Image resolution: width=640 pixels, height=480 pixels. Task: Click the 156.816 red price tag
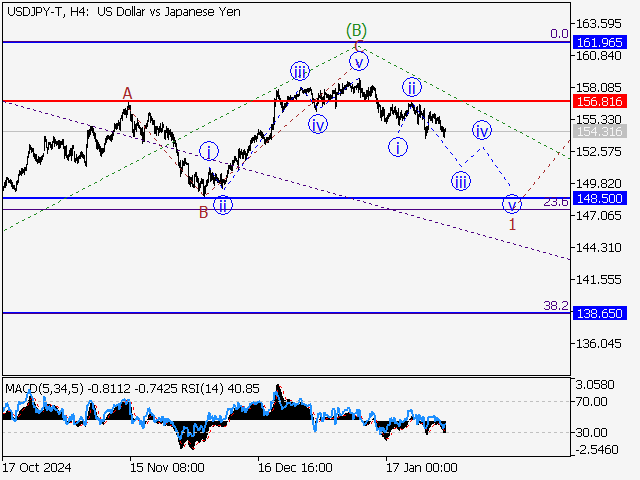(600, 102)
